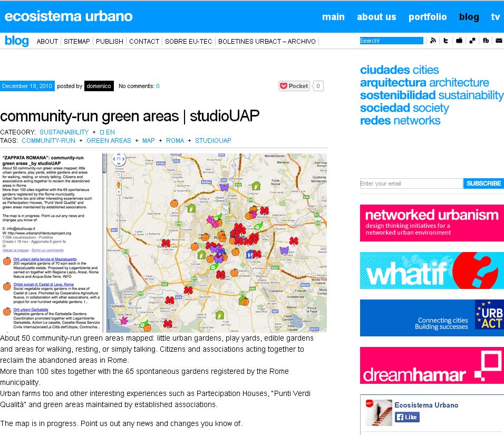
Task: Click pumpkin icon beside Orti urbani Garbatella
Action: [x=7, y=311]
